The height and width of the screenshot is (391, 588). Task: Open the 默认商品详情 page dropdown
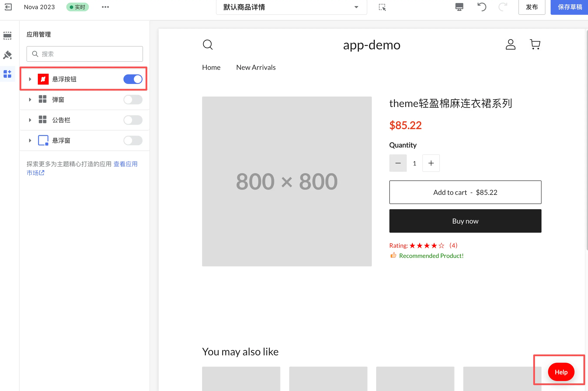(291, 7)
